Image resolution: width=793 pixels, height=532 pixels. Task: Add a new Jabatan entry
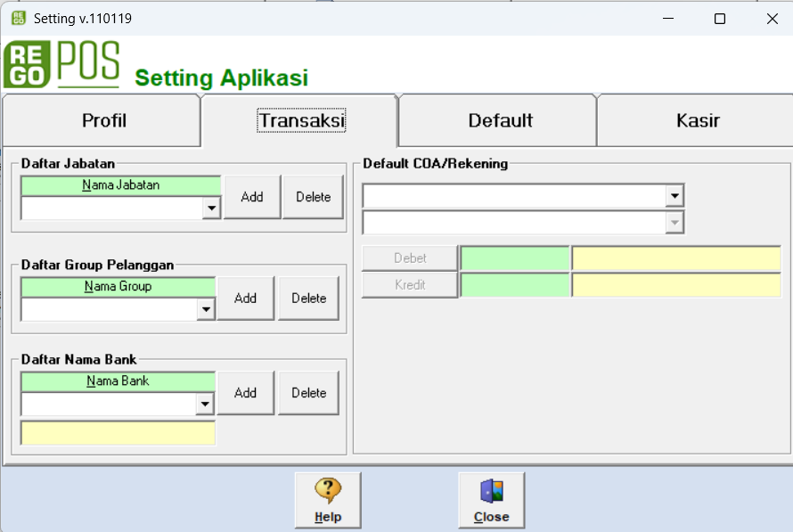252,197
